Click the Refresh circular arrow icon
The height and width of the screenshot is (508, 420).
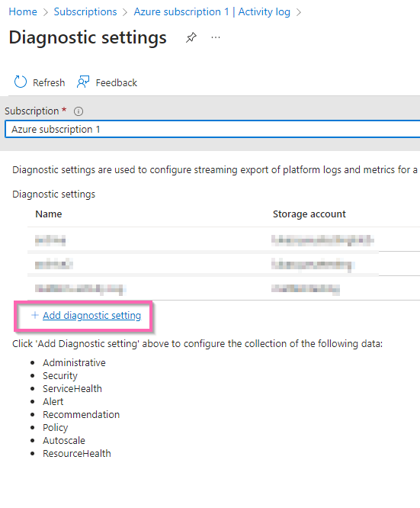click(20, 82)
